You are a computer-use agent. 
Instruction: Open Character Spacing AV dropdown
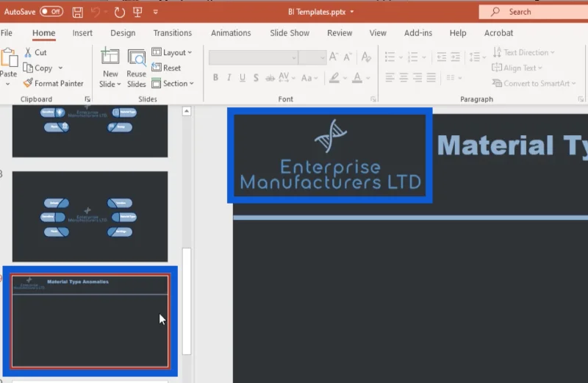(287, 78)
